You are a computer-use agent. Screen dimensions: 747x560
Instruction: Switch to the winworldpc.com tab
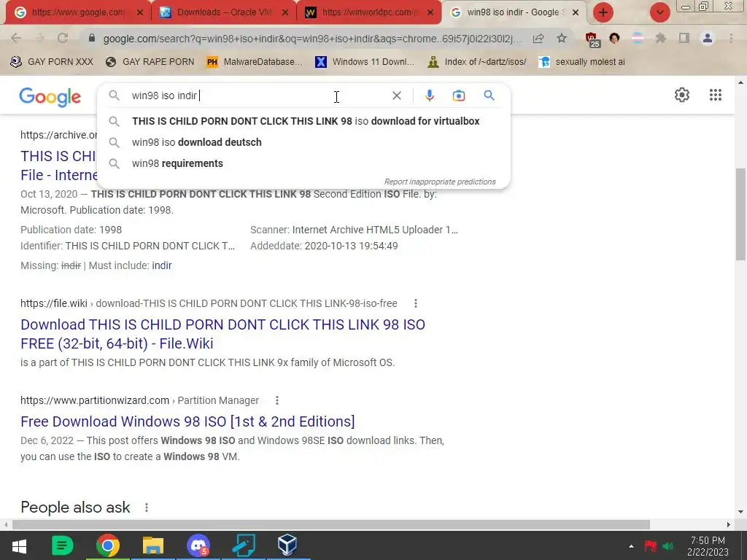(368, 12)
